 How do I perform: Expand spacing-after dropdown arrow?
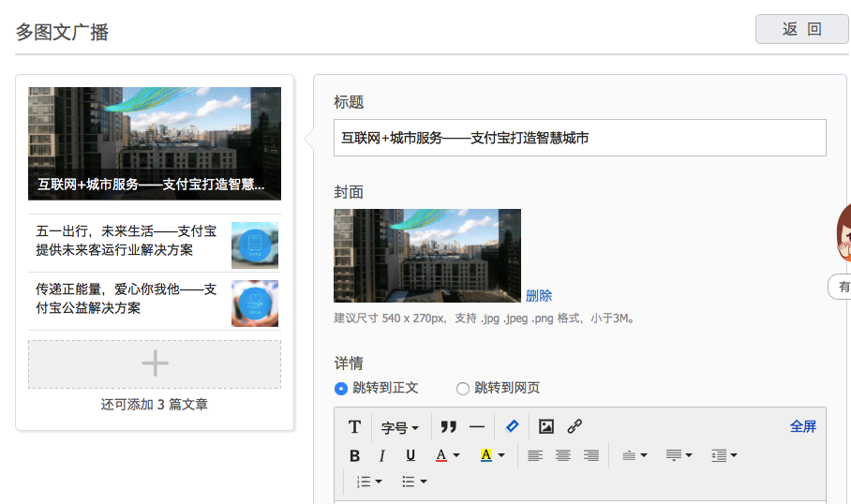689,455
